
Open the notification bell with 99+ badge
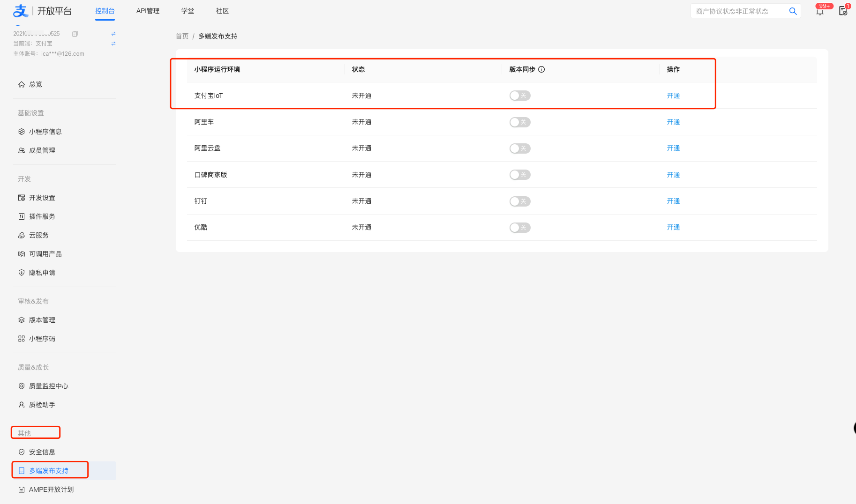[820, 12]
